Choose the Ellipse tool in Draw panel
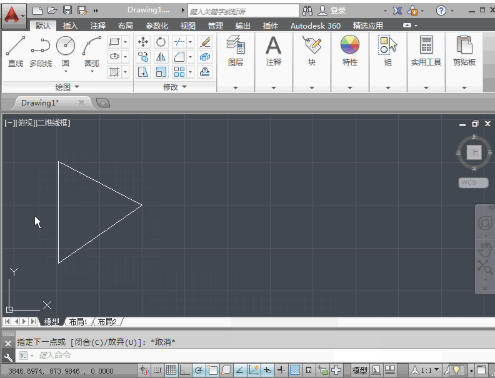The image size is (495, 378). pos(114,56)
